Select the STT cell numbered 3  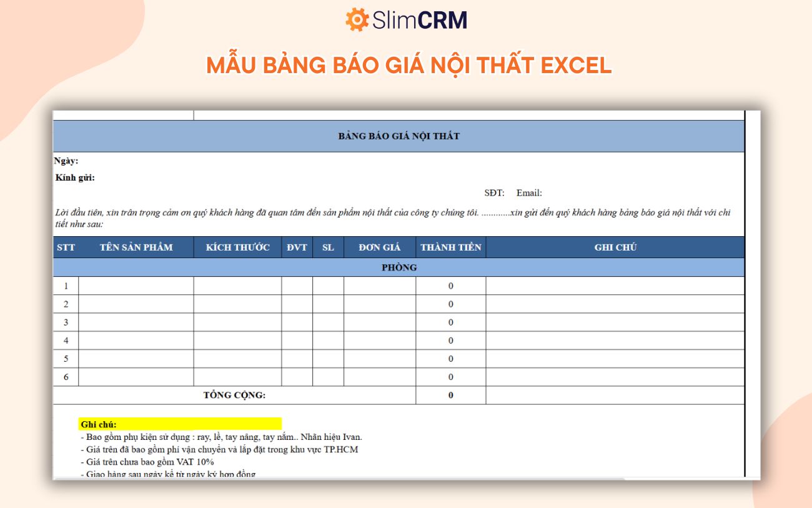tap(66, 322)
